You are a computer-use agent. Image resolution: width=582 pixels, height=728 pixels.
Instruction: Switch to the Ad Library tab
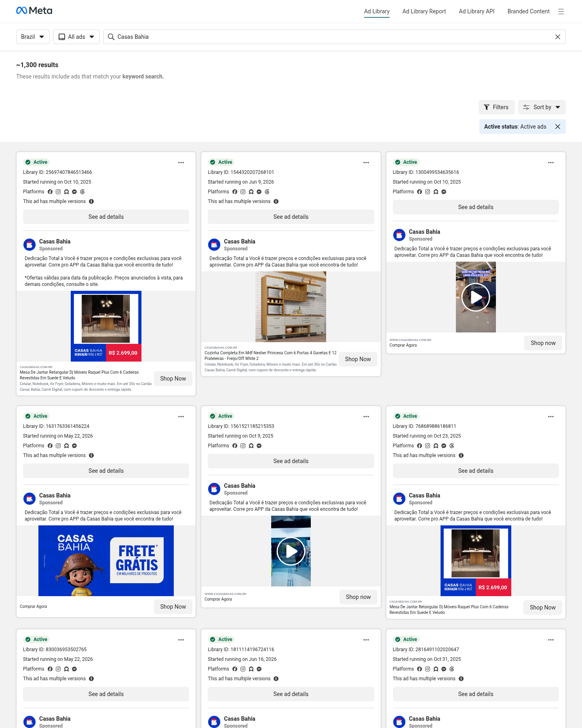[x=377, y=11]
